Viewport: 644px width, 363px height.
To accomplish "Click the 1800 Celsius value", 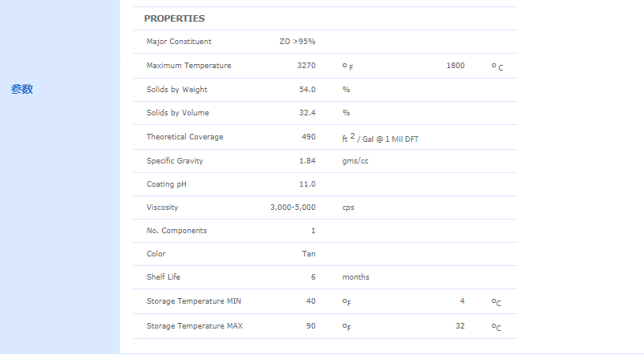I will (456, 66).
